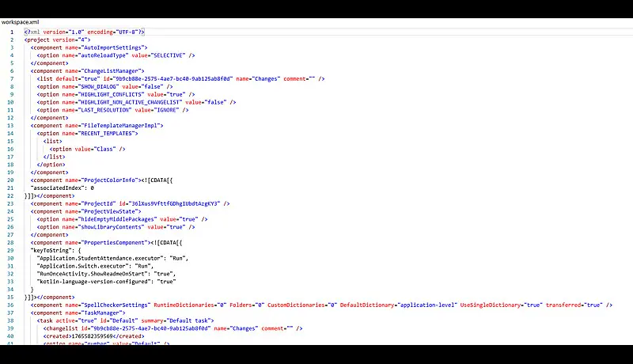The height and width of the screenshot is (364, 633).
Task: Click the "RECENT_TEMPLATES" option name
Action: [106, 134]
